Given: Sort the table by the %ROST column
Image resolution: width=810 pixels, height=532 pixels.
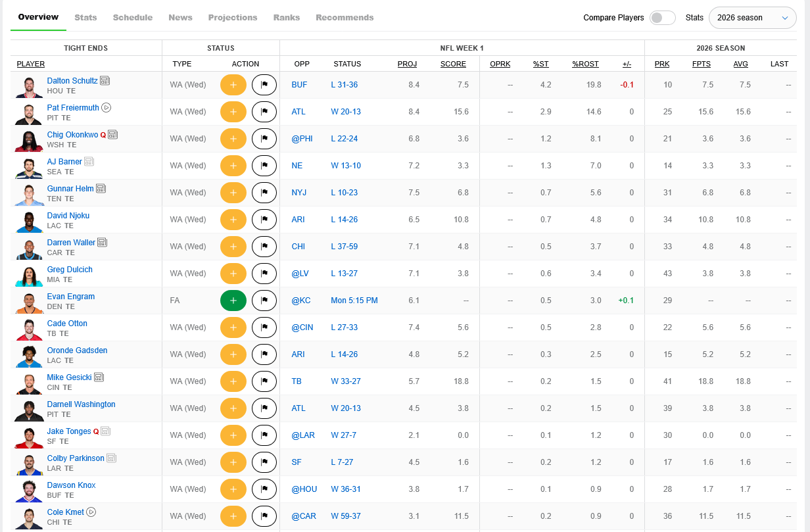Looking at the screenshot, I should (x=585, y=64).
